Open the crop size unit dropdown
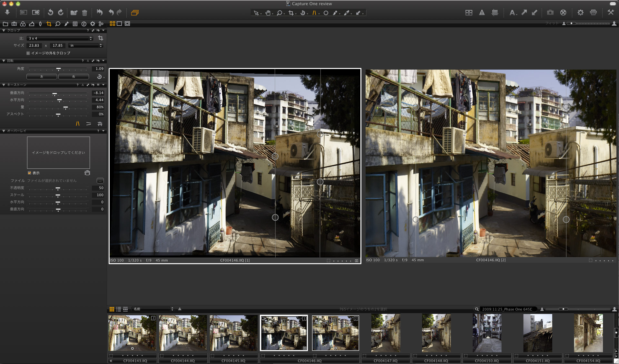The height and width of the screenshot is (364, 619). coord(86,46)
